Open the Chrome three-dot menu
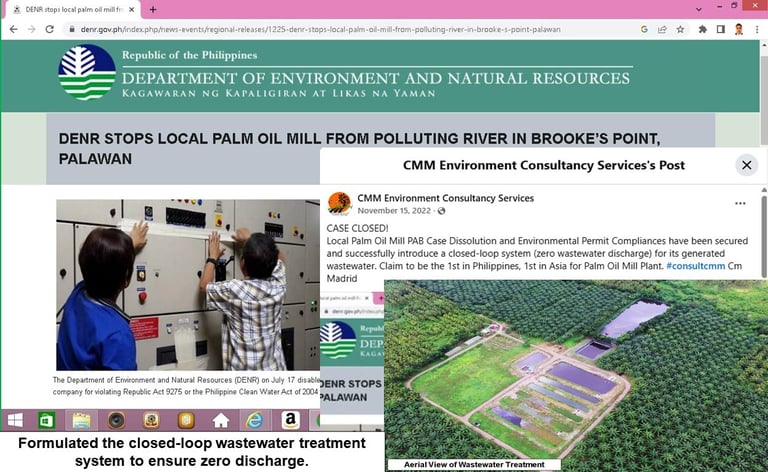Image resolution: width=768 pixels, height=472 pixels. click(757, 29)
